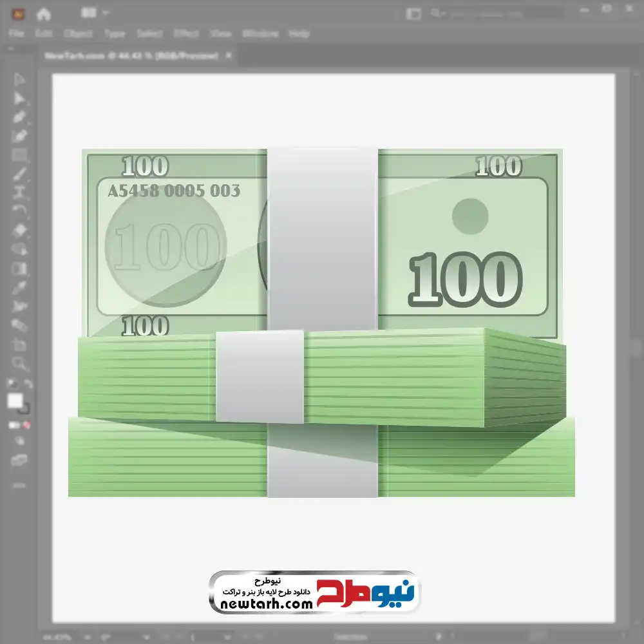644x644 pixels.
Task: Swap fill and stroke colors
Action: 28,384
